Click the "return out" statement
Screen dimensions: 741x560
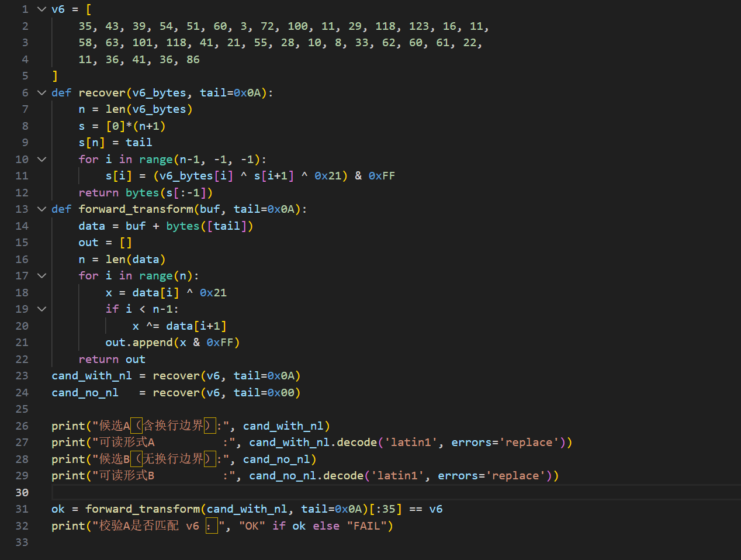pos(112,359)
